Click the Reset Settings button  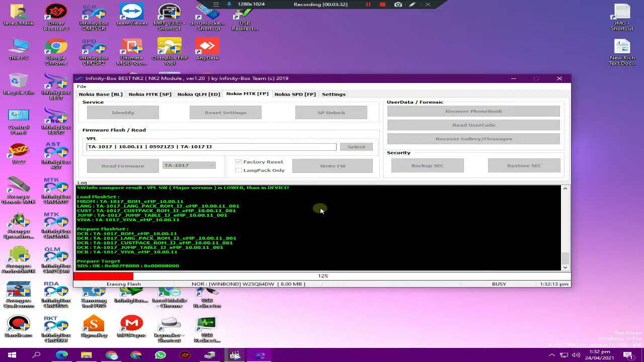pos(225,113)
